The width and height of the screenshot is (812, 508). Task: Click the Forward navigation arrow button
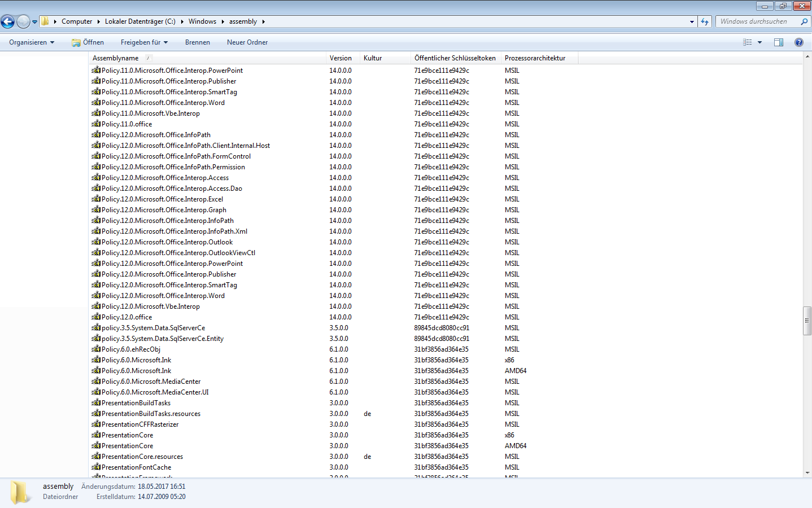(x=23, y=21)
